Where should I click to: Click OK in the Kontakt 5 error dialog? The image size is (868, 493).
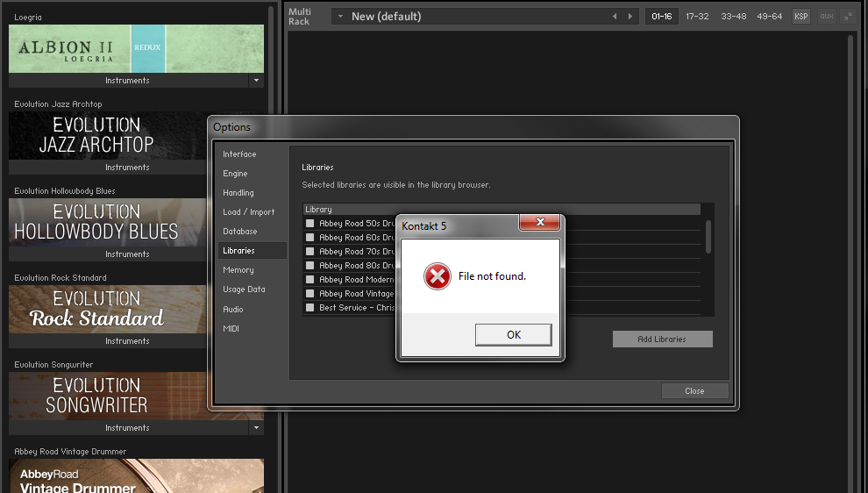click(513, 334)
